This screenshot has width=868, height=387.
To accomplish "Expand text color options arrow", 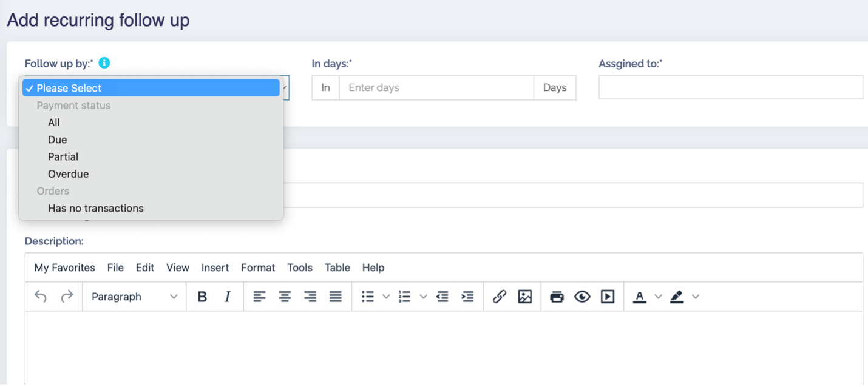I will pos(658,297).
